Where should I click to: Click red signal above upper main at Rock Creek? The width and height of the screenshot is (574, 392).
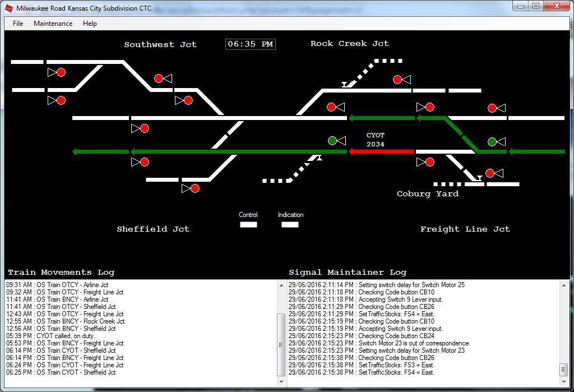[336, 107]
